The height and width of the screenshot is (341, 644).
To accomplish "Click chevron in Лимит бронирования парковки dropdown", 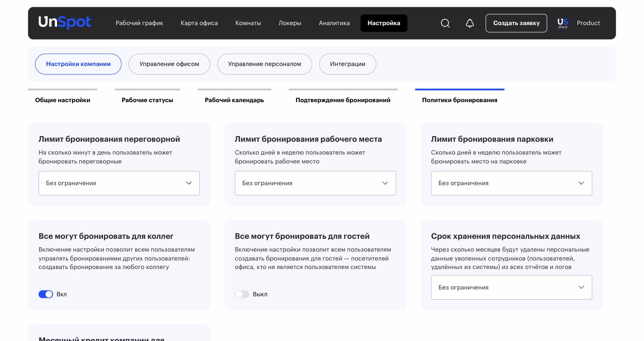I will pyautogui.click(x=581, y=183).
